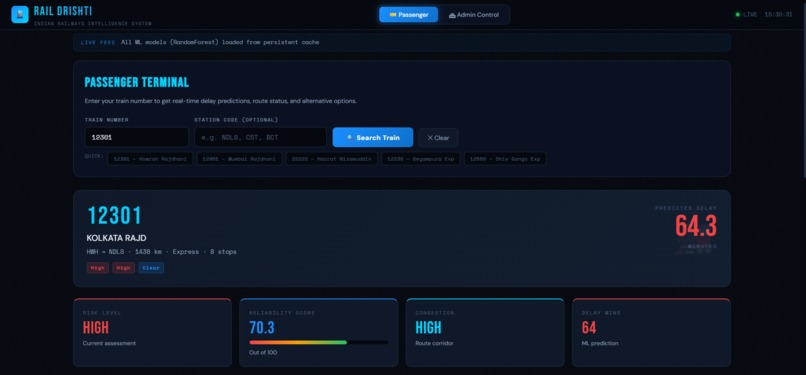Choose quick option 12301 Howrah Rajdhani
This screenshot has height=375, width=806.
point(150,159)
